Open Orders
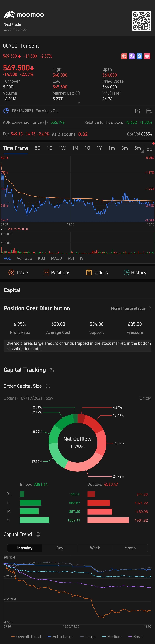 pos(97,272)
